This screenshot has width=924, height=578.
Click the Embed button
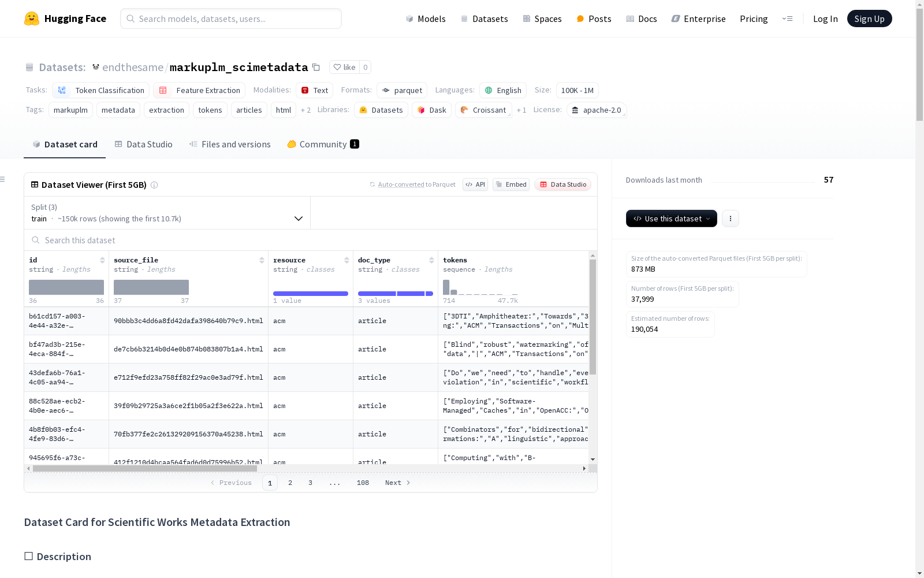(511, 184)
